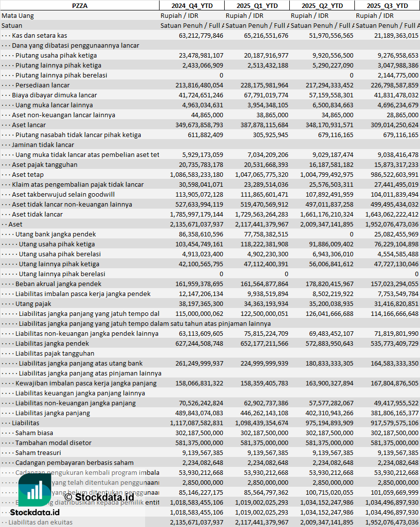The image size is (420, 527).
Task: Select the 25,082,455,969 cell
Action: point(397,234)
